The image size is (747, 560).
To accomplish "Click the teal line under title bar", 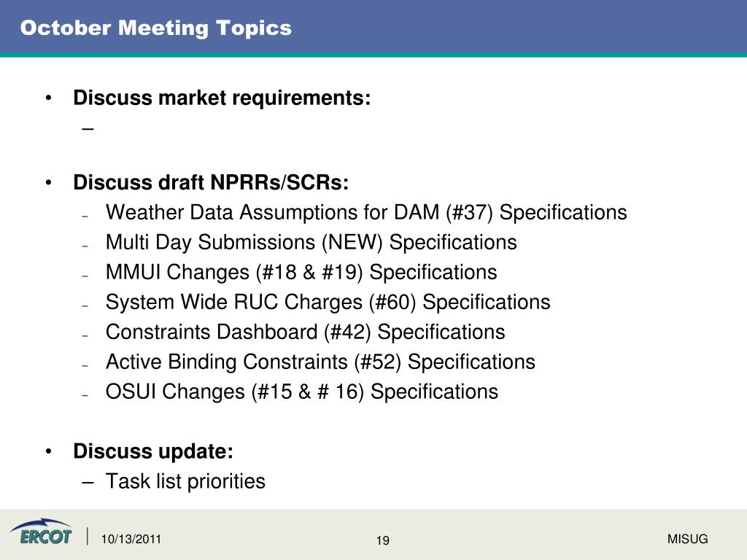I will pos(373,55).
